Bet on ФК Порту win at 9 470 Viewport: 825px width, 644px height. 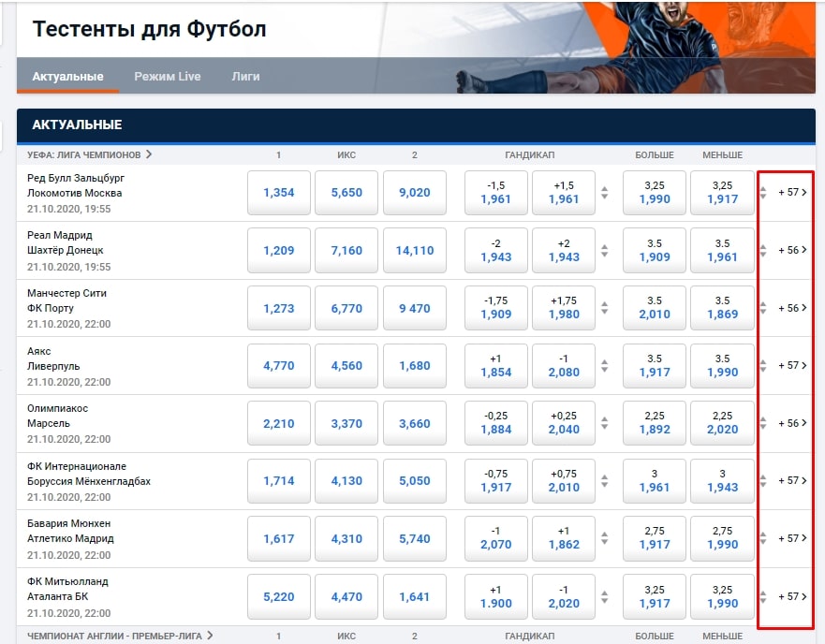(x=414, y=308)
